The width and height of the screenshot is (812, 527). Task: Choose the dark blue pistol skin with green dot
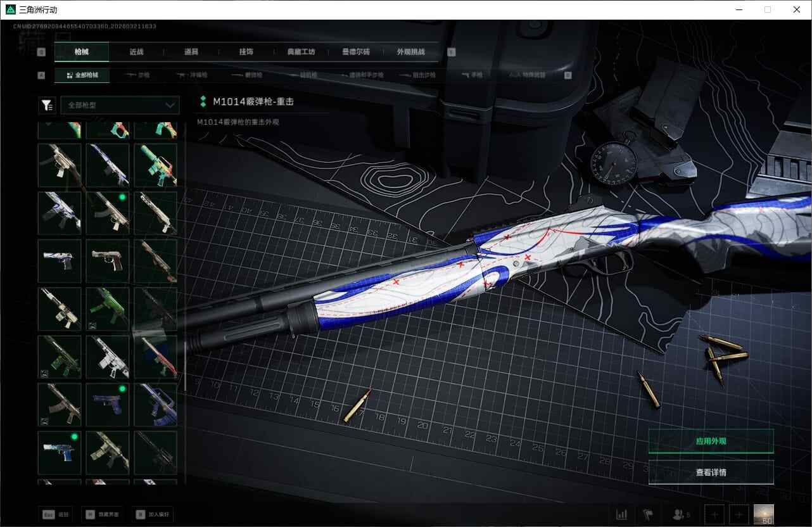coord(108,404)
